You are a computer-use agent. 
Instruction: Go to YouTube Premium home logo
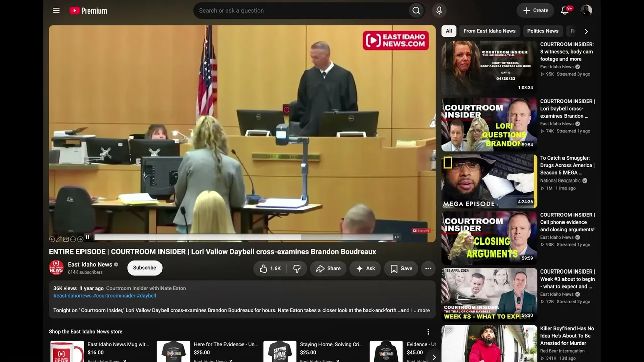88,10
